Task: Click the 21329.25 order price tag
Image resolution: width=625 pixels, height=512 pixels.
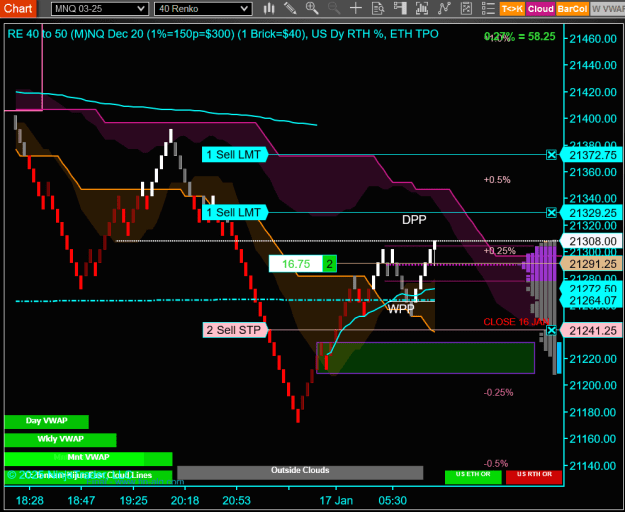Action: 592,213
